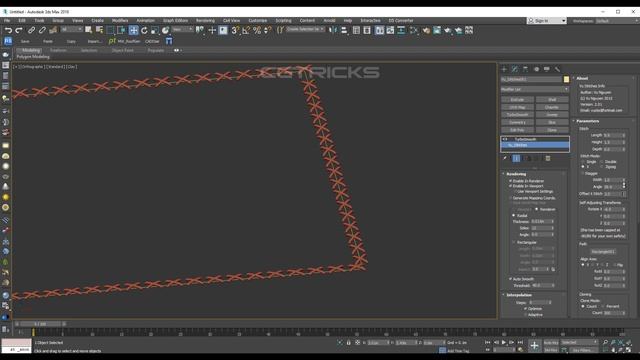Switch to the Object Paint ribbon tab
The height and width of the screenshot is (360, 640).
point(122,50)
